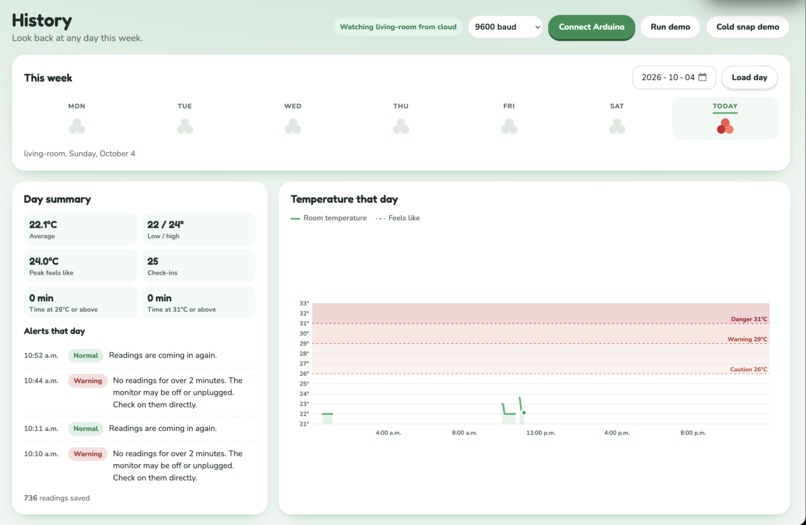Click the 10:10 a.m. alert timestamp
The width and height of the screenshot is (806, 525).
tap(41, 454)
